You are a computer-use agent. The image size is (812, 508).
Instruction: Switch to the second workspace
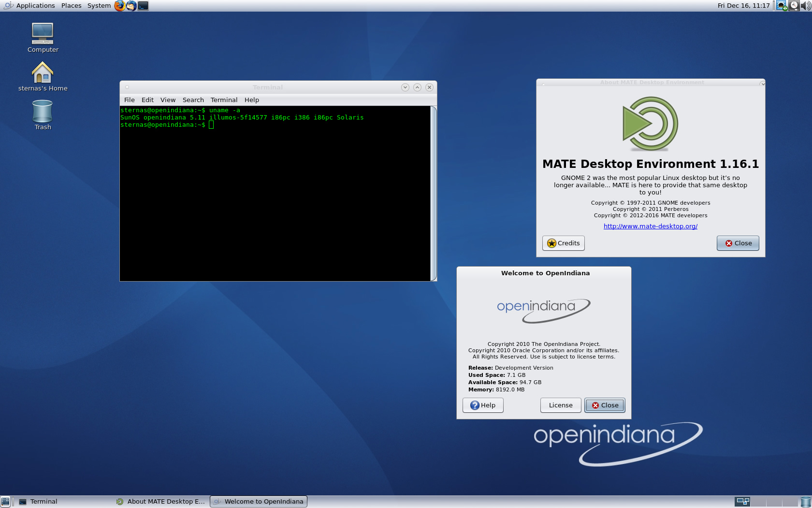point(758,502)
